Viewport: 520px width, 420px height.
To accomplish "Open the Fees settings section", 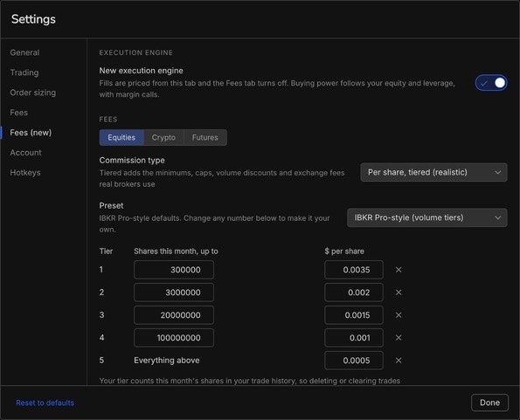I will pyautogui.click(x=19, y=113).
